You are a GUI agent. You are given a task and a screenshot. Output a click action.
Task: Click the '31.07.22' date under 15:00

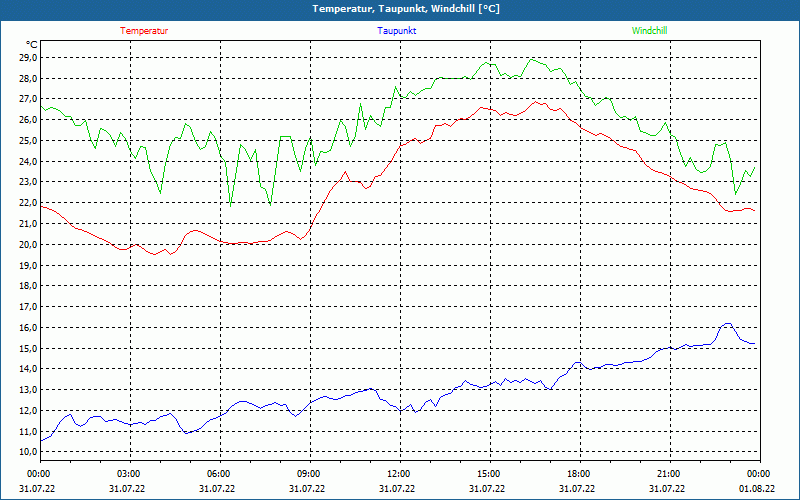(x=487, y=488)
